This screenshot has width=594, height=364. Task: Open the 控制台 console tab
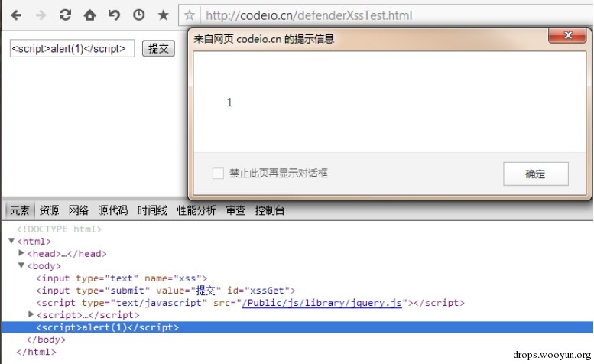(270, 210)
